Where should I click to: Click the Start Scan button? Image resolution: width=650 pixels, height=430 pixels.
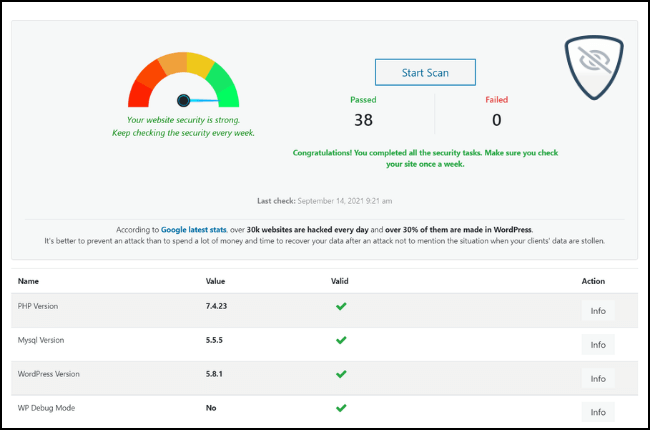click(425, 72)
